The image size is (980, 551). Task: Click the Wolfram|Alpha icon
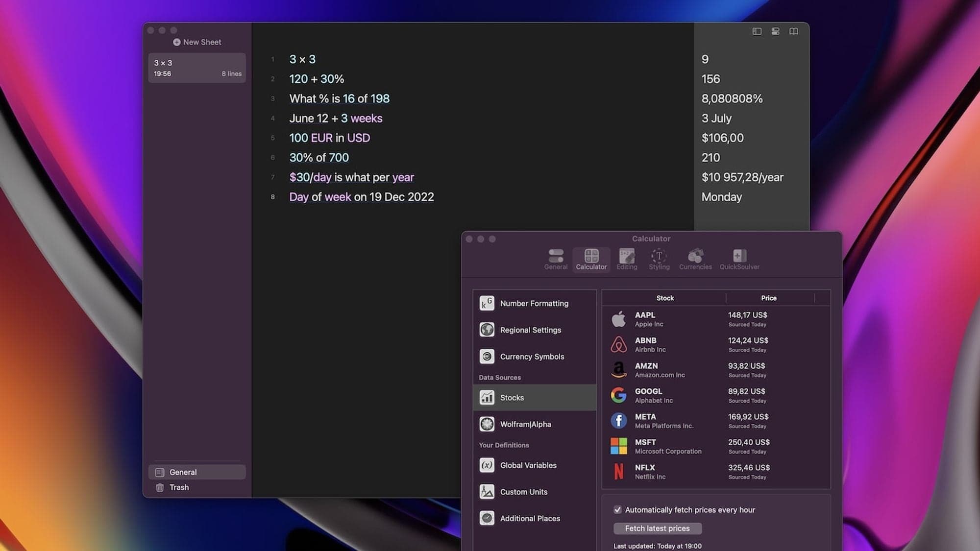click(x=487, y=424)
